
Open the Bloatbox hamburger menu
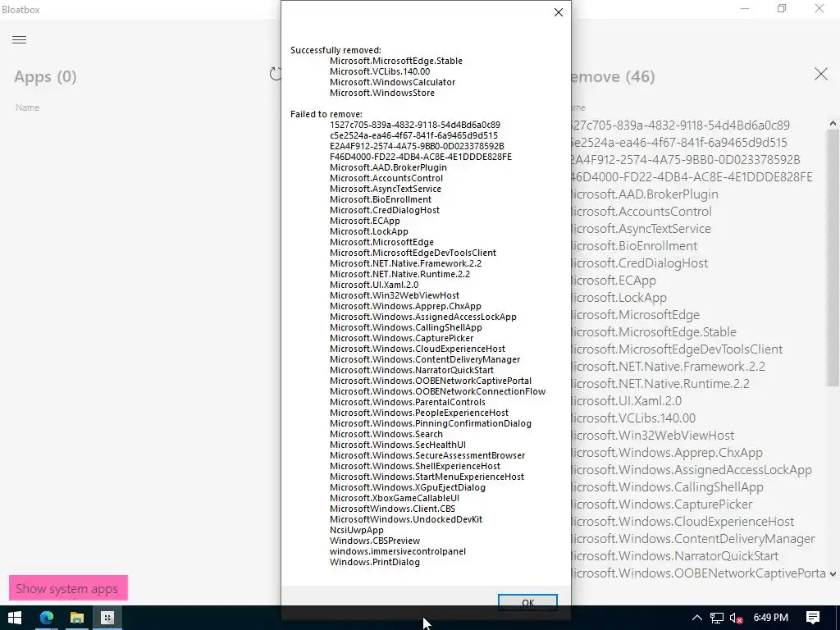click(20, 39)
